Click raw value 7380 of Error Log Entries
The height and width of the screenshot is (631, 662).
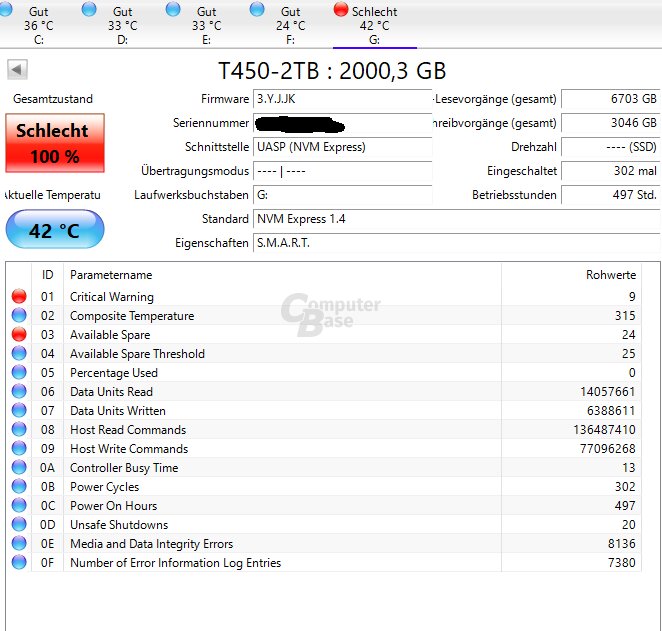pos(621,563)
